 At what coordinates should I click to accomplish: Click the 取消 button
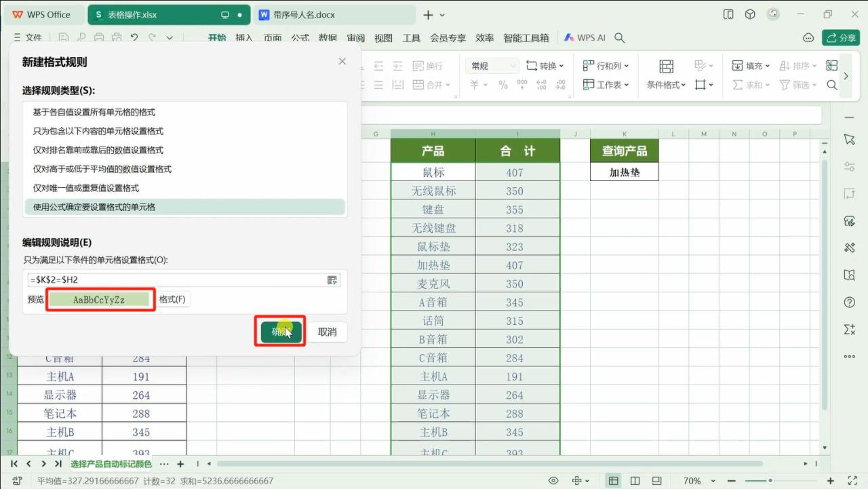click(328, 332)
